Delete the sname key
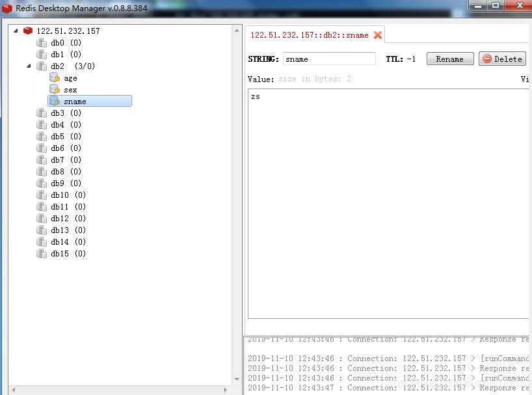The height and width of the screenshot is (395, 532). pyautogui.click(x=502, y=59)
